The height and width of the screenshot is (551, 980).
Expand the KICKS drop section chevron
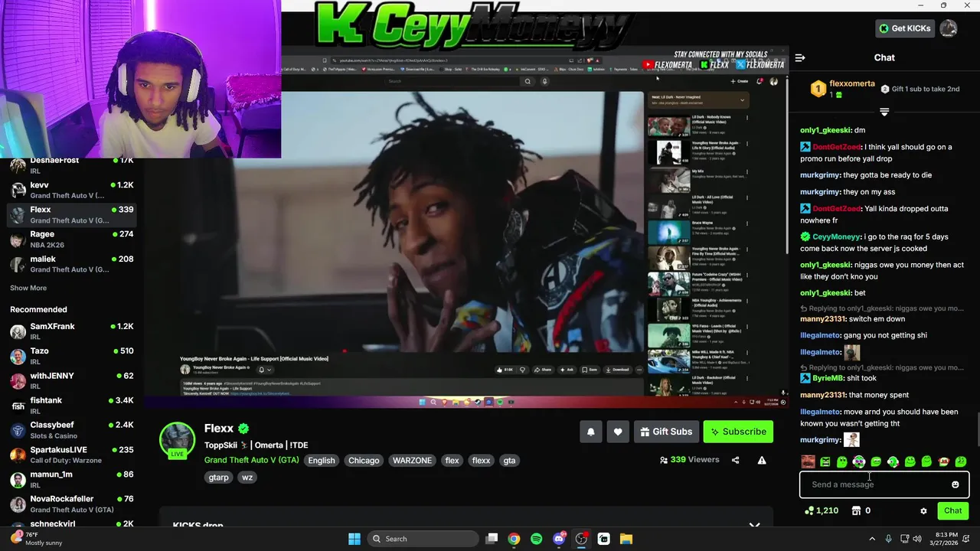(x=754, y=526)
